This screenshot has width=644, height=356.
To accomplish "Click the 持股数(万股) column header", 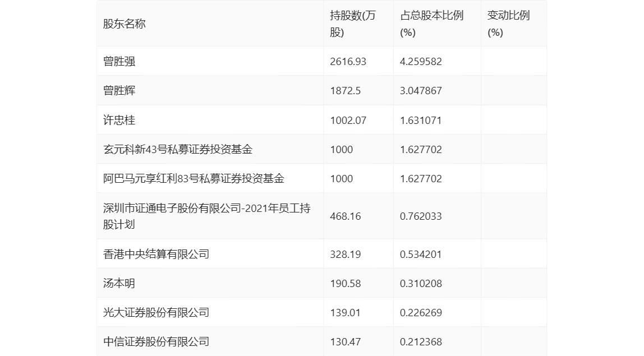I will (353, 24).
